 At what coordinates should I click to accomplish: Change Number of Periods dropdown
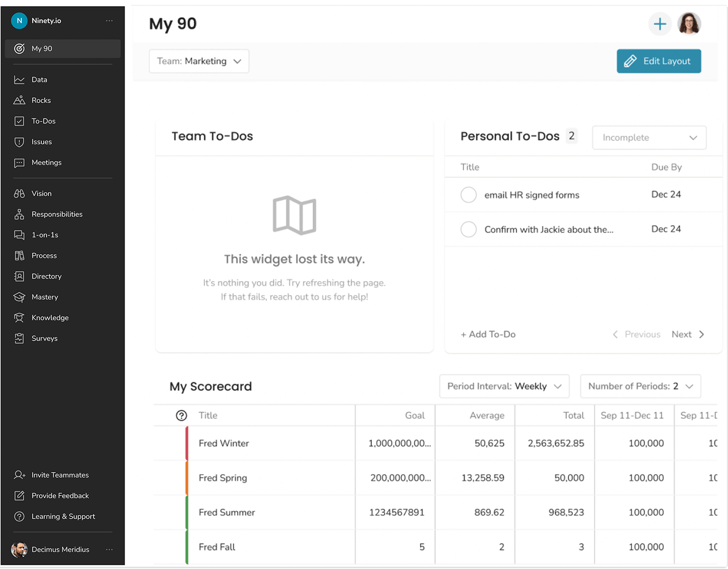point(640,386)
